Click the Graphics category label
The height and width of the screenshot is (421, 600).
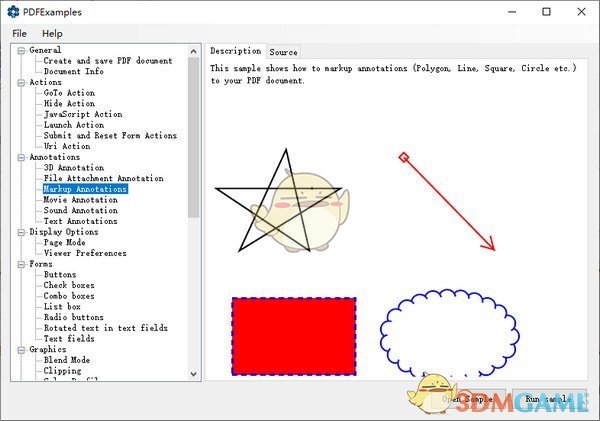pyautogui.click(x=47, y=349)
